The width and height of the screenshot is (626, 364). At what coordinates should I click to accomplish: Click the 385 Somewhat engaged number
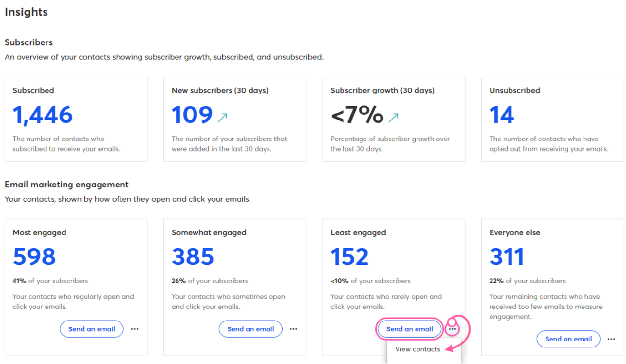[193, 257]
